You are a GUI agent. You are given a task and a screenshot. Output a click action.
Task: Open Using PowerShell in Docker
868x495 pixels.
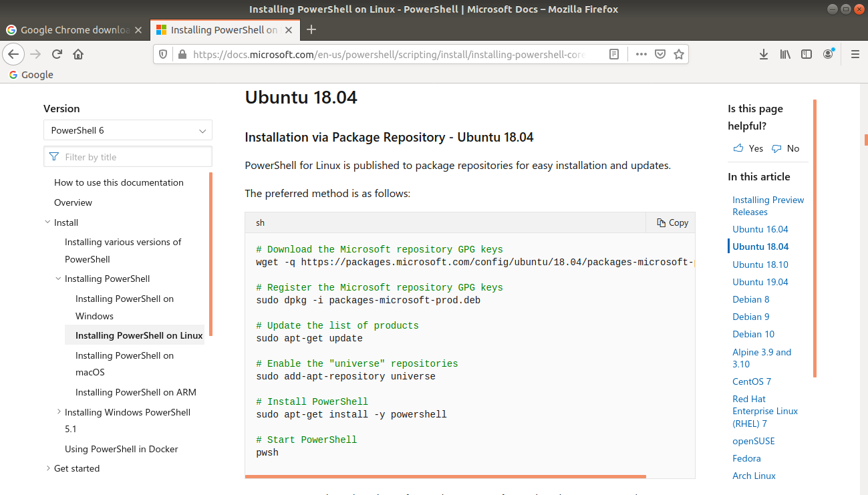[122, 449]
